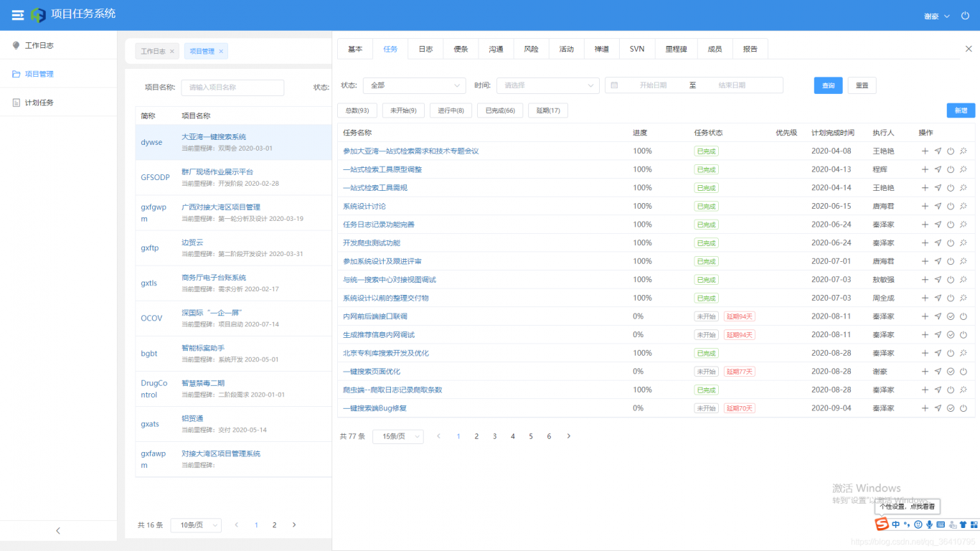Click the Sogou input method S logo
The height and width of the screenshot is (551, 980).
point(882,524)
